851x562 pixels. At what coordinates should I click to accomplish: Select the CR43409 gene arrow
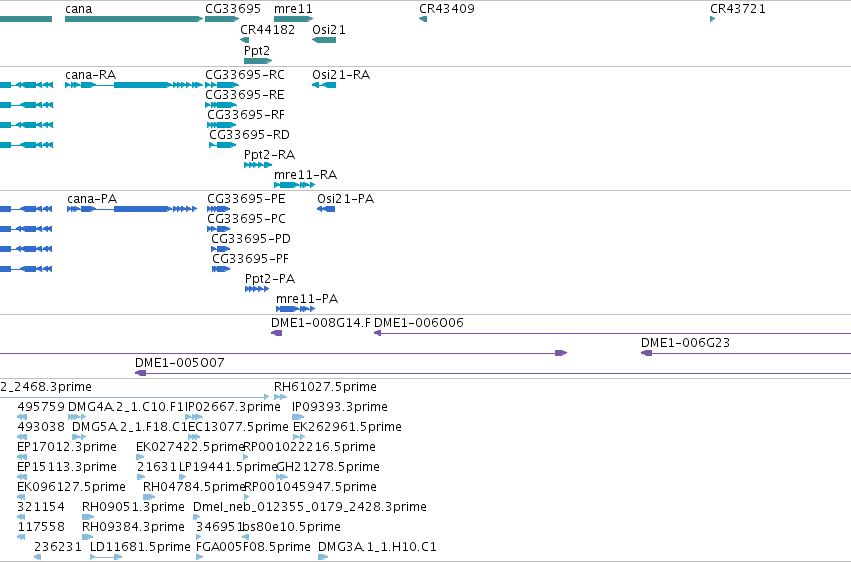[423, 19]
